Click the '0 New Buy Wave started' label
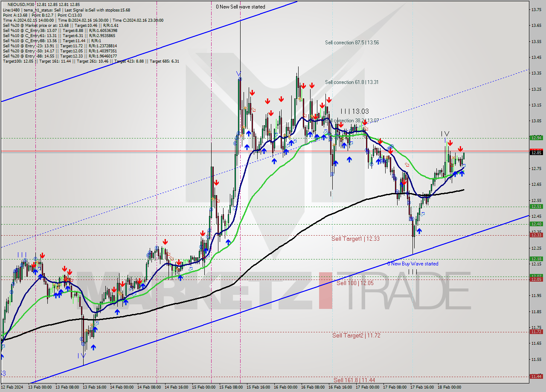Image resolution: width=546 pixels, height=392 pixels. (x=412, y=264)
